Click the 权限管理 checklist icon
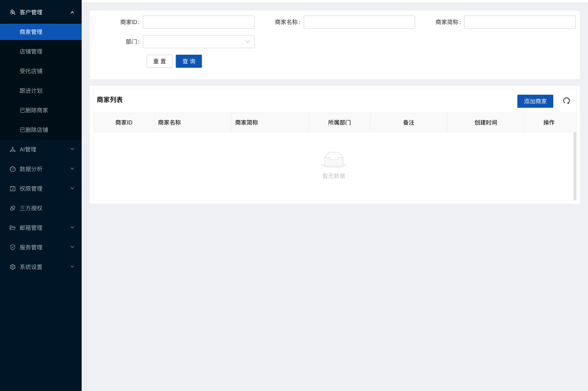Image resolution: width=588 pixels, height=391 pixels. (x=13, y=189)
